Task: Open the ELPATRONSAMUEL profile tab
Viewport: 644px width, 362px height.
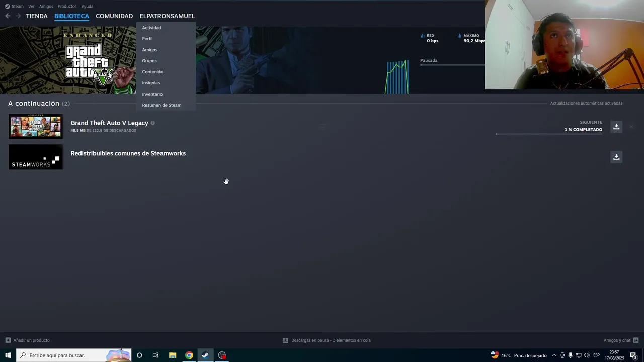Action: [x=167, y=16]
